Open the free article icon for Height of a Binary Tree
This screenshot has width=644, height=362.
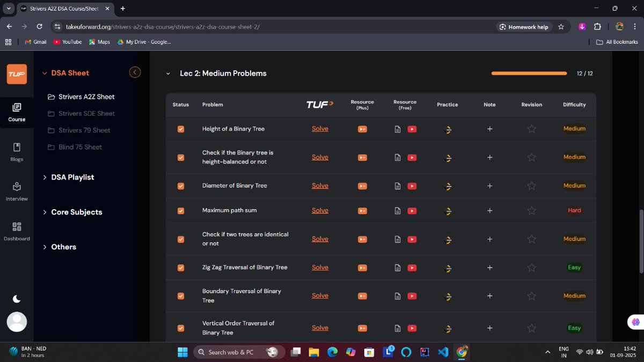tap(398, 129)
